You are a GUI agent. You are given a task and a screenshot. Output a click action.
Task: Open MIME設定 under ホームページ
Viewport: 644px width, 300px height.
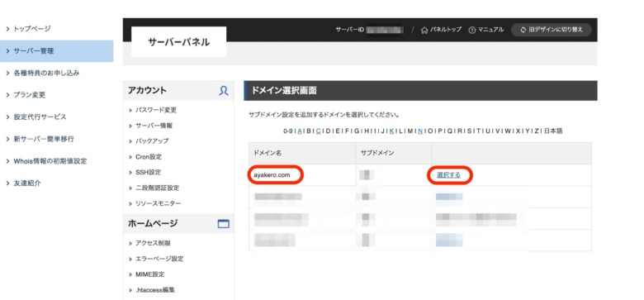(150, 274)
